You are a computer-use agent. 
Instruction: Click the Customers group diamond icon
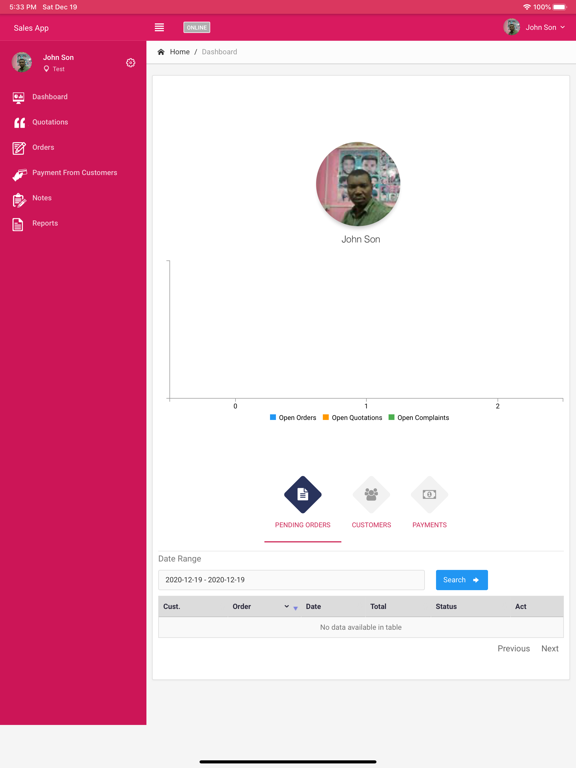371,495
